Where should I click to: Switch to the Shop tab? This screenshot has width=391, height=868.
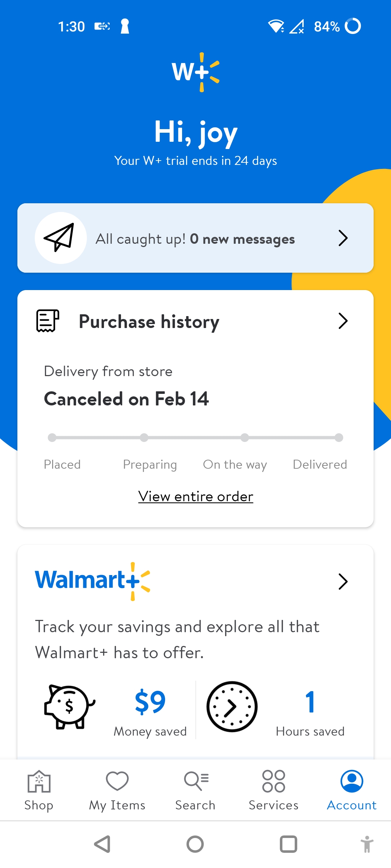coord(39,791)
